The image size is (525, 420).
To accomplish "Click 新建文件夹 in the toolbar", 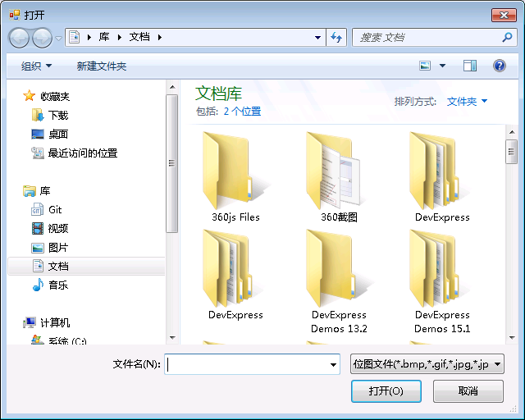I will pyautogui.click(x=102, y=66).
